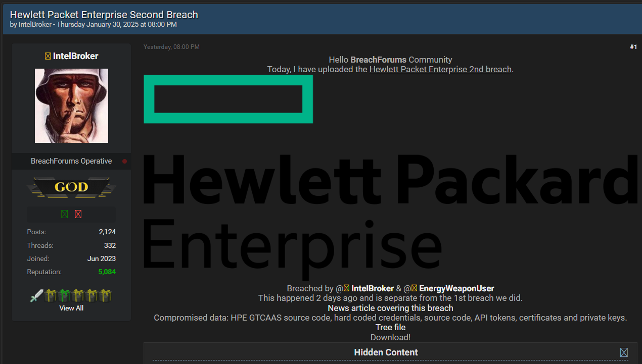Click the Joined date Jun 2023

(x=102, y=258)
